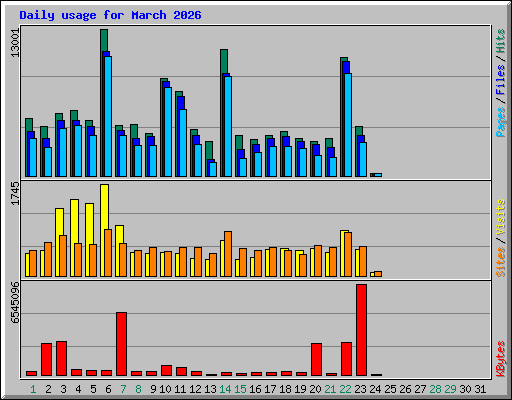The image size is (512, 400).
Task: Click the Pages legend label
Action: (x=500, y=122)
